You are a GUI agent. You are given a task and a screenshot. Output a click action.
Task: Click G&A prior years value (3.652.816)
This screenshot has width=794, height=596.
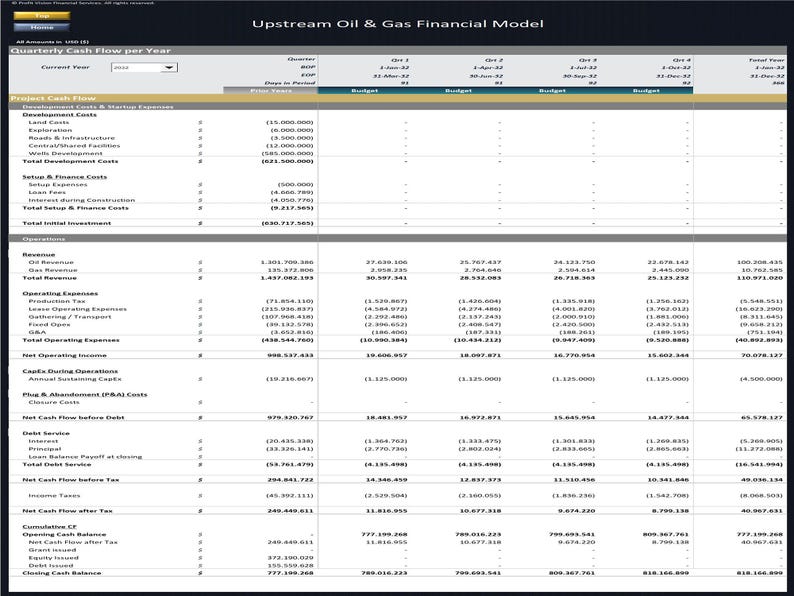point(292,333)
